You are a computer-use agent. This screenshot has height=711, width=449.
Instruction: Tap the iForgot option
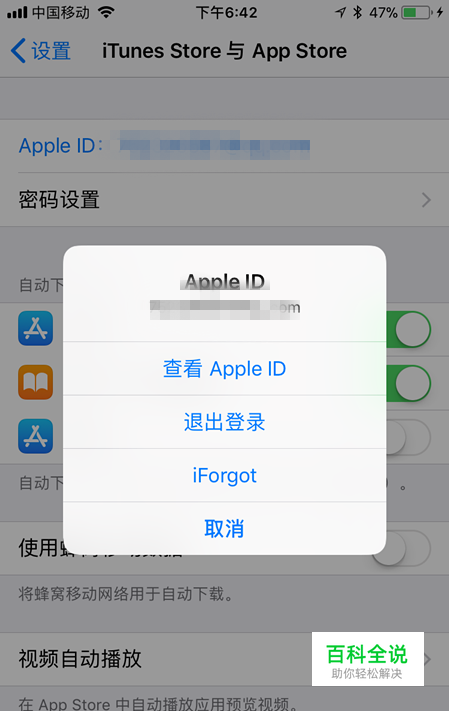224,475
